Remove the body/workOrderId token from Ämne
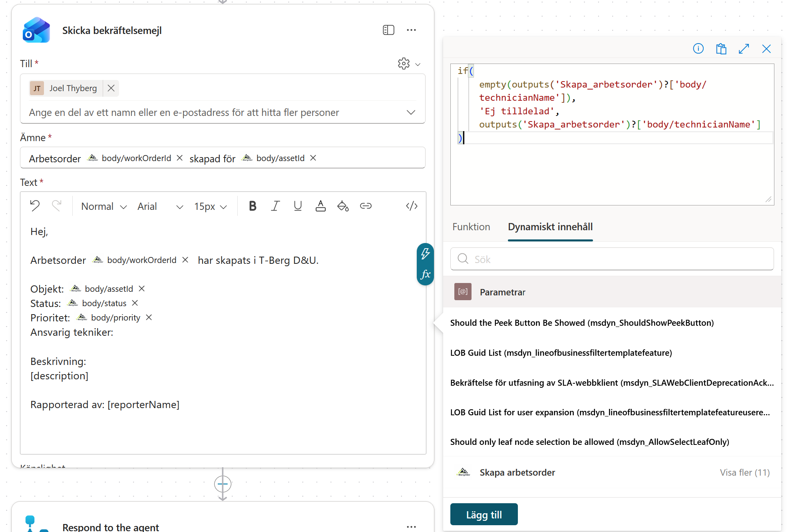 (180, 158)
